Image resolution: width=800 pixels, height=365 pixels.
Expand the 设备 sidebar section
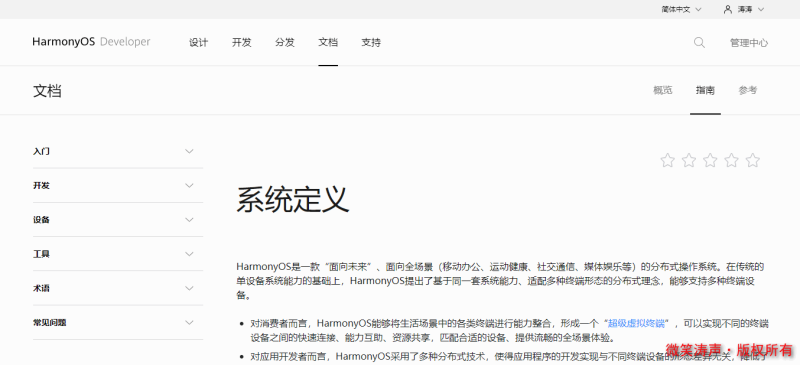pyautogui.click(x=118, y=220)
